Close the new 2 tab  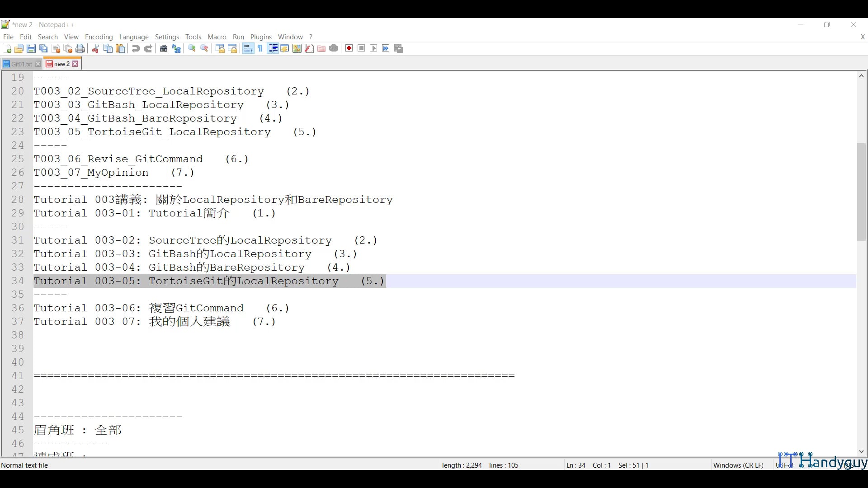tap(75, 64)
